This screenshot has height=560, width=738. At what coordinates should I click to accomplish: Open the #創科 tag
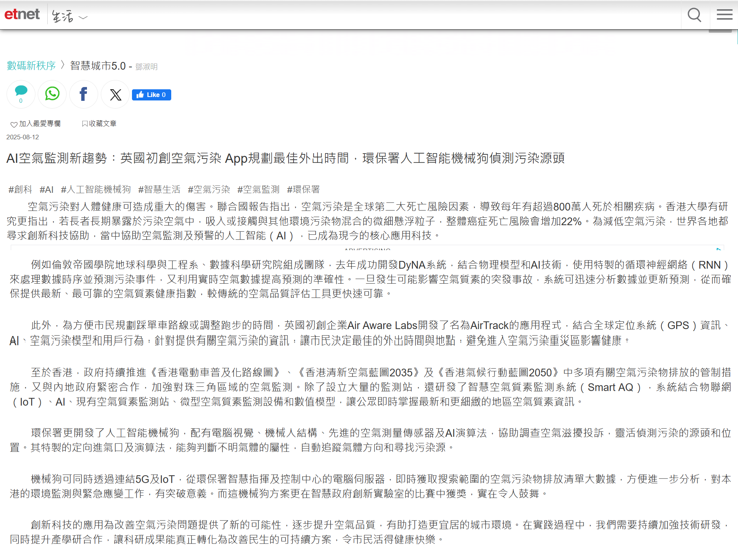20,189
